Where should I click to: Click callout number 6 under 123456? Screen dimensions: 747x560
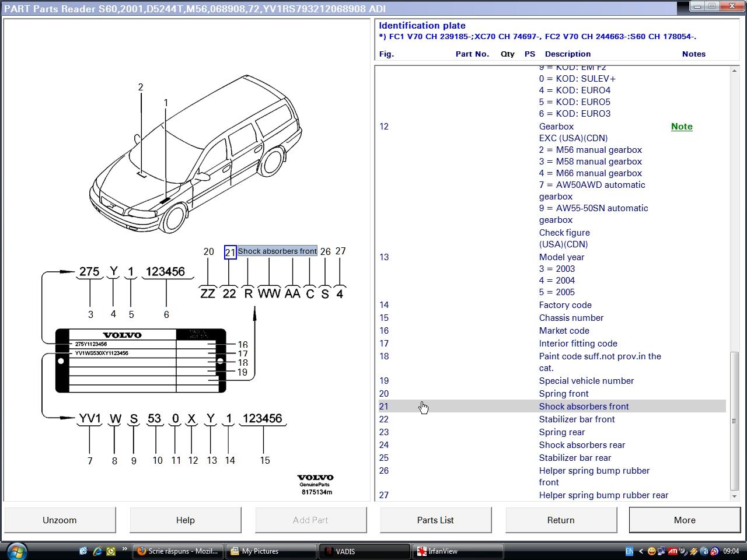[x=166, y=314]
